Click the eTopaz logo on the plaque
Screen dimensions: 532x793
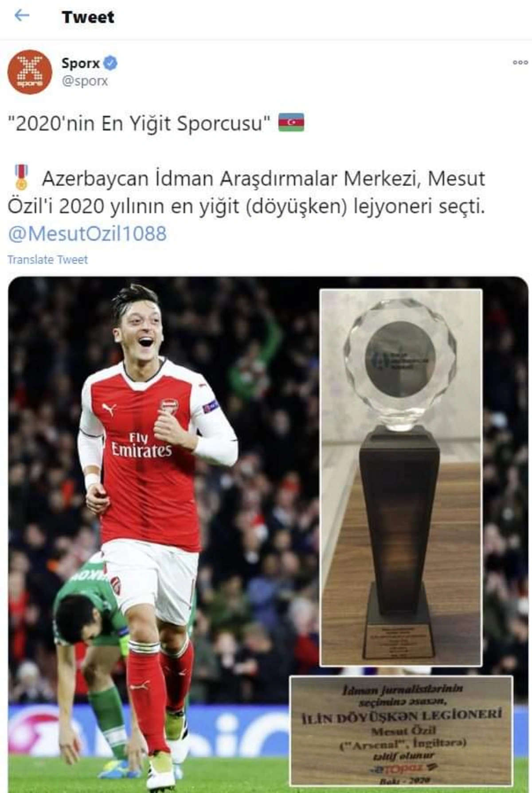[403, 767]
